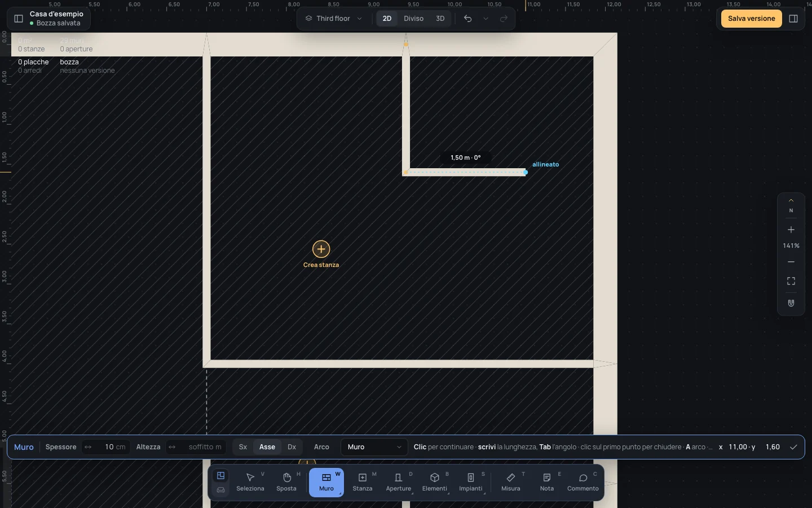Set wall alignment to Sx

click(x=243, y=447)
